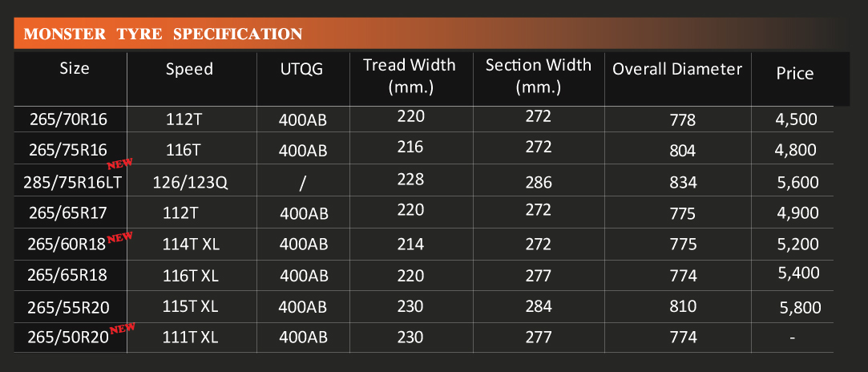
Task: Select the UTQG column header
Action: pyautogui.click(x=301, y=69)
